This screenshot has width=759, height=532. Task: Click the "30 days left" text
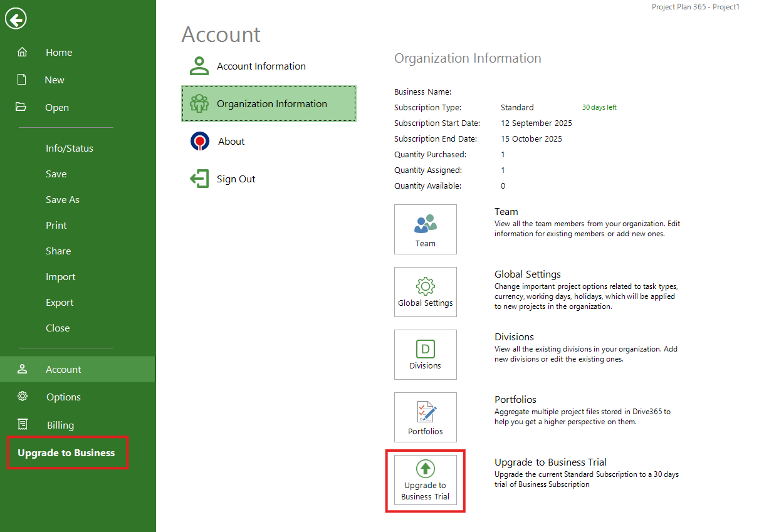pyautogui.click(x=599, y=108)
